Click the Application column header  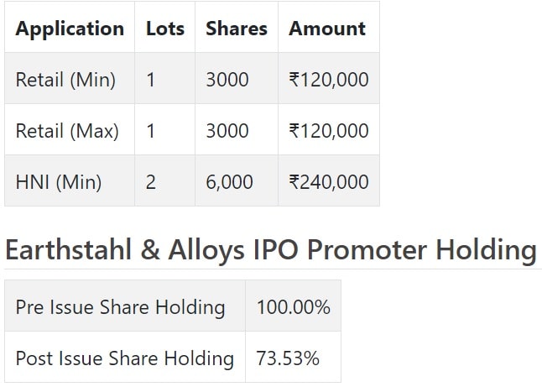70,29
